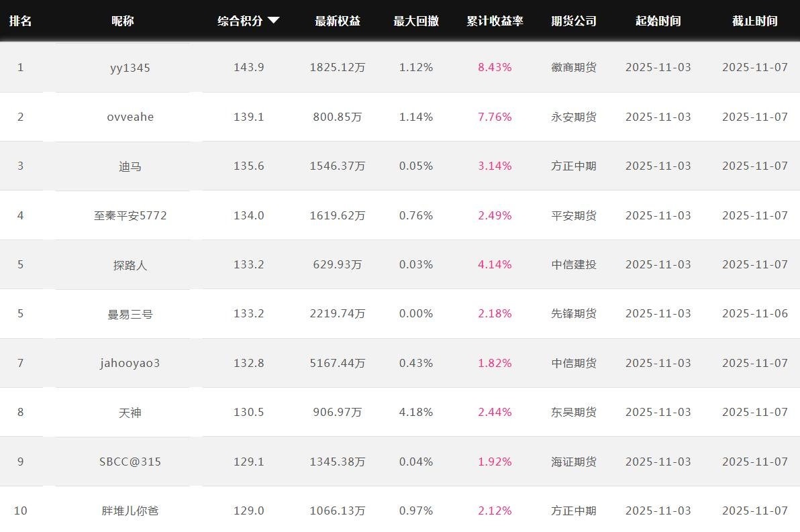
Task: Click the sort arrow beside 综合积分
Action: 273,21
